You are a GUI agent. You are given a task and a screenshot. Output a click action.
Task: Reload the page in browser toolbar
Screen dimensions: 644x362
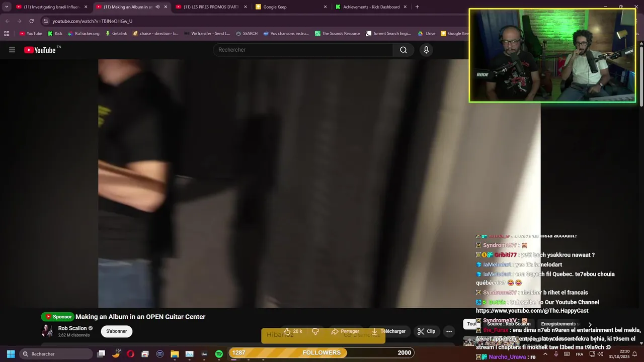(31, 21)
